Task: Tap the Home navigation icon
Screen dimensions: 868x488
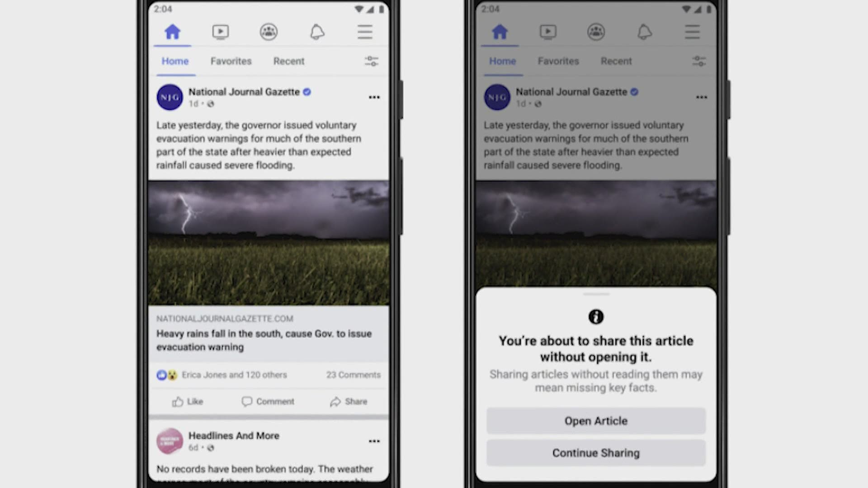Action: pyautogui.click(x=172, y=31)
